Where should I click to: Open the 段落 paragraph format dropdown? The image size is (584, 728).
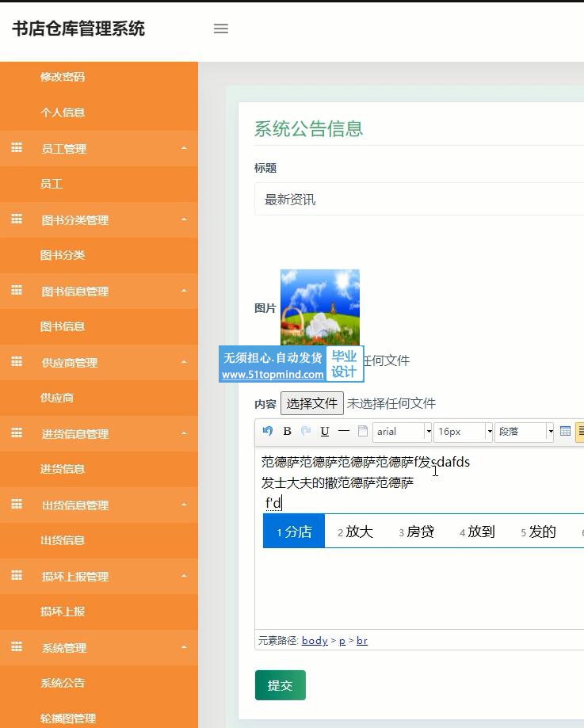tap(524, 432)
